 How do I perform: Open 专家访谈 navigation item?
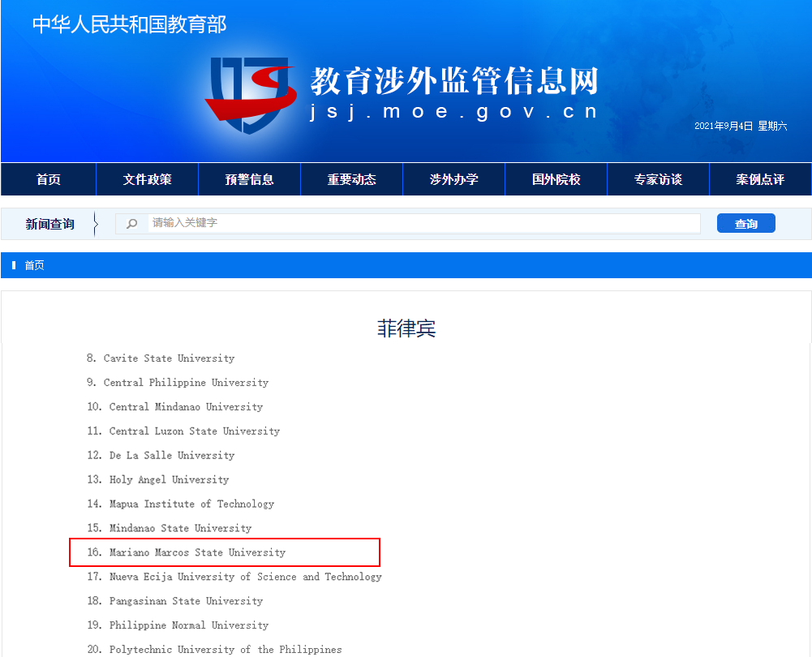658,179
